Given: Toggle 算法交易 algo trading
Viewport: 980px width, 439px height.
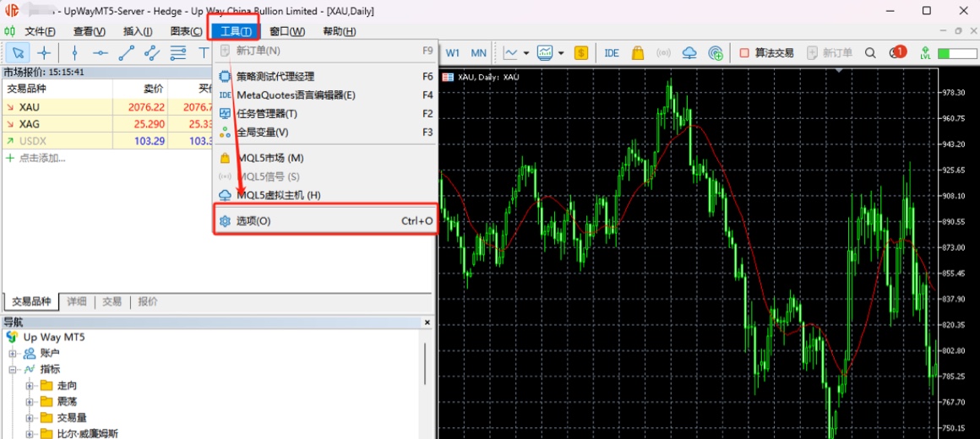Looking at the screenshot, I should pos(766,53).
